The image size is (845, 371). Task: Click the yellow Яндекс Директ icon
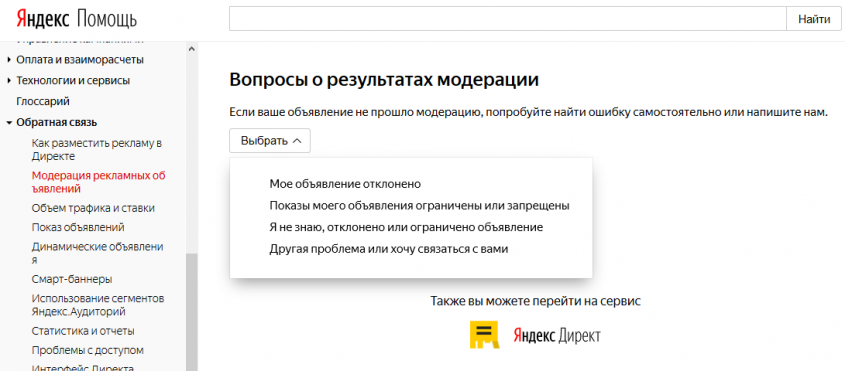484,335
